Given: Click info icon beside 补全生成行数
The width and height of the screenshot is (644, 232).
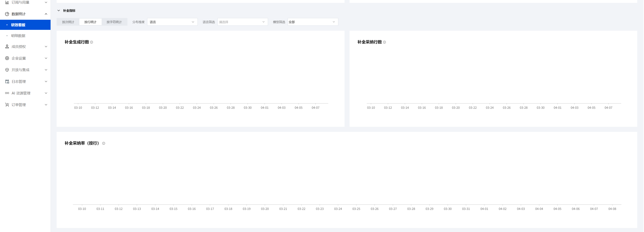Looking at the screenshot, I should (x=92, y=42).
